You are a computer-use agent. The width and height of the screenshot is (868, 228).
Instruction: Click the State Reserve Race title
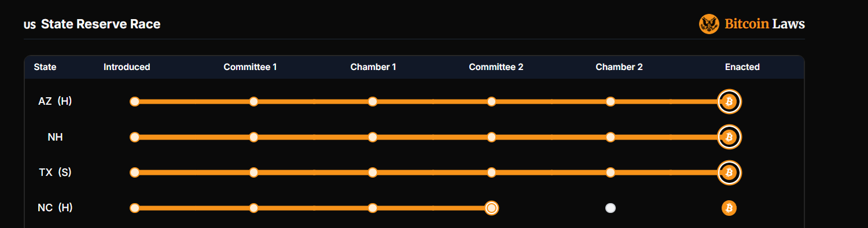(101, 24)
